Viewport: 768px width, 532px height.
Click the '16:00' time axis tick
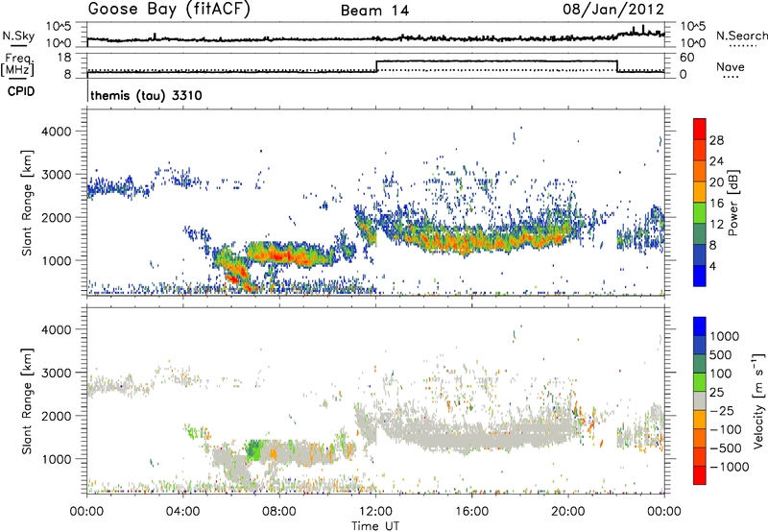pyautogui.click(x=471, y=512)
